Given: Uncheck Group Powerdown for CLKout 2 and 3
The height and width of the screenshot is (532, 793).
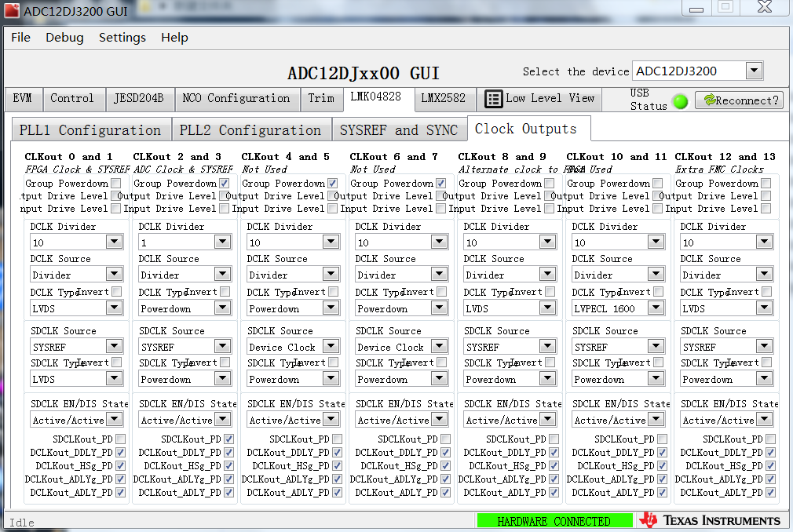Looking at the screenshot, I should tap(224, 183).
